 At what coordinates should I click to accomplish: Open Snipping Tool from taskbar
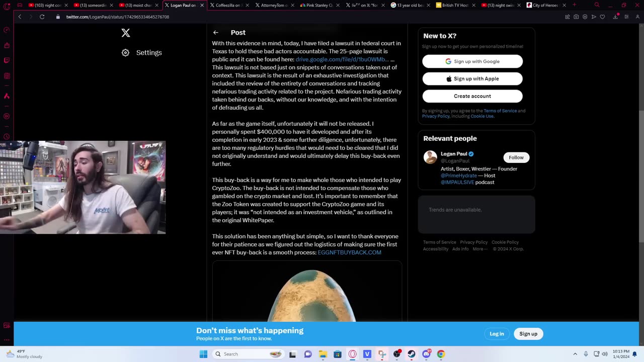pyautogui.click(x=382, y=354)
